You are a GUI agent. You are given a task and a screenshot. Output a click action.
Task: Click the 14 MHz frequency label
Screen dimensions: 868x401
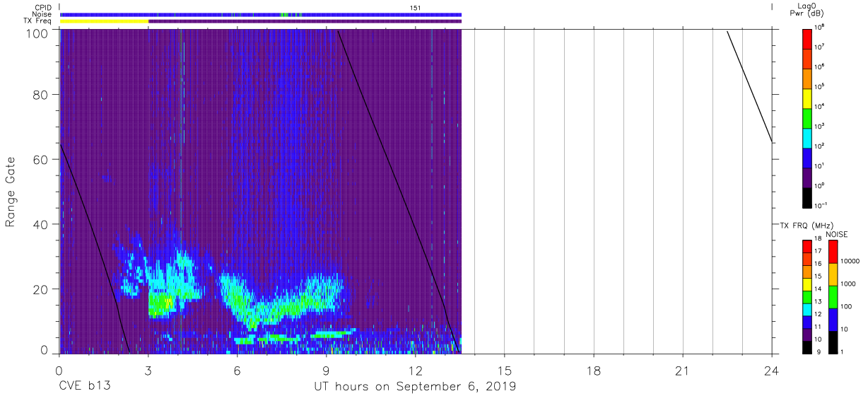817,289
